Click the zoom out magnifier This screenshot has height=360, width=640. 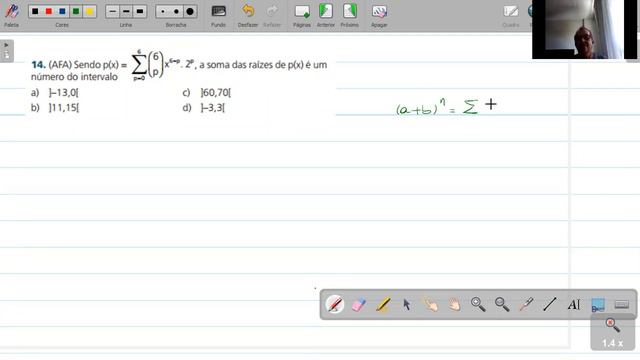tap(502, 304)
